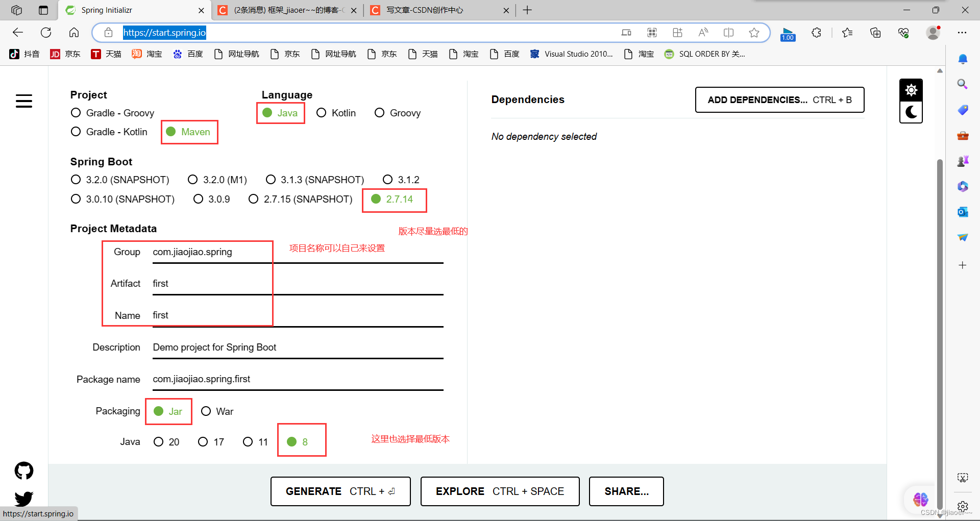This screenshot has width=980, height=521.
Task: Select Spring Boot version 2.7.14
Action: [392, 199]
